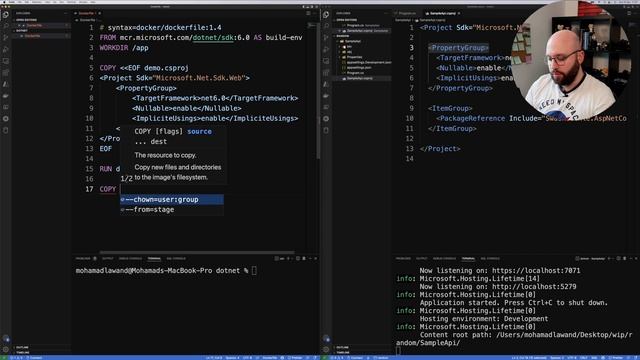This screenshot has height=360, width=640.
Task: Select SampleApi.csproj in right Explorer tree
Action: pyautogui.click(x=360, y=78)
